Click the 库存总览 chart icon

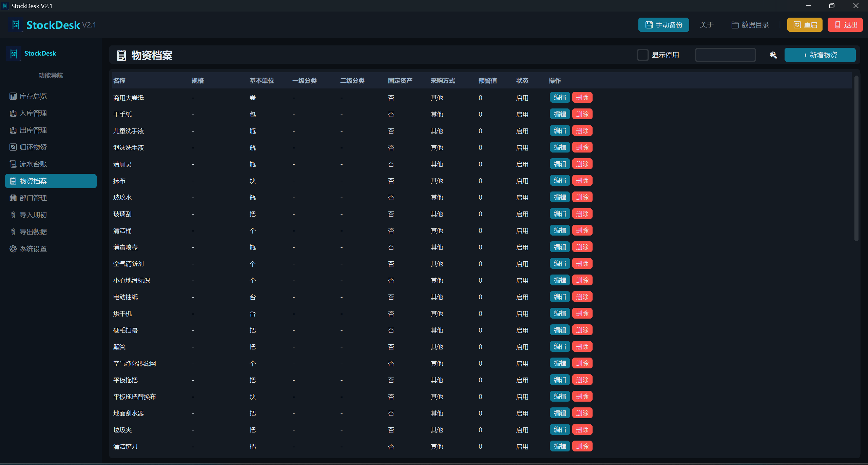[13, 96]
